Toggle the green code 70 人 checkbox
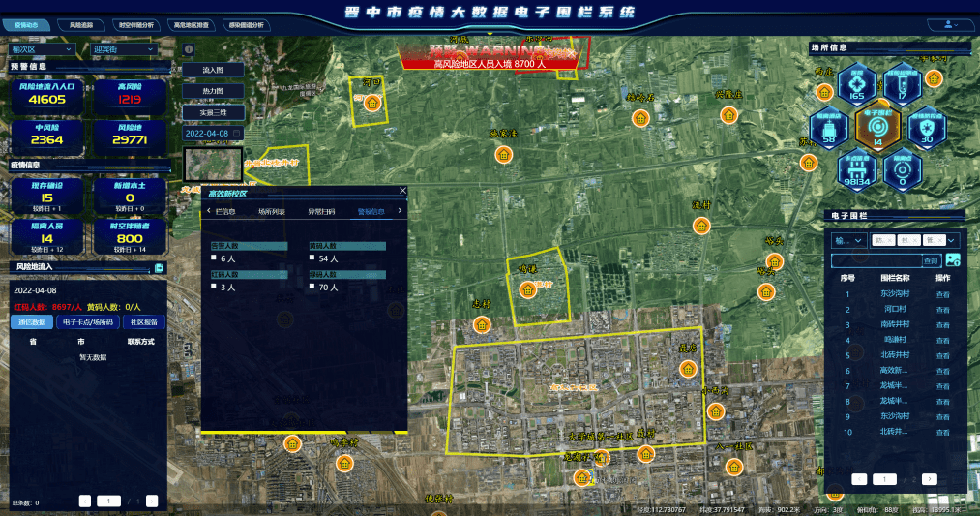This screenshot has height=516, width=980. [x=312, y=288]
